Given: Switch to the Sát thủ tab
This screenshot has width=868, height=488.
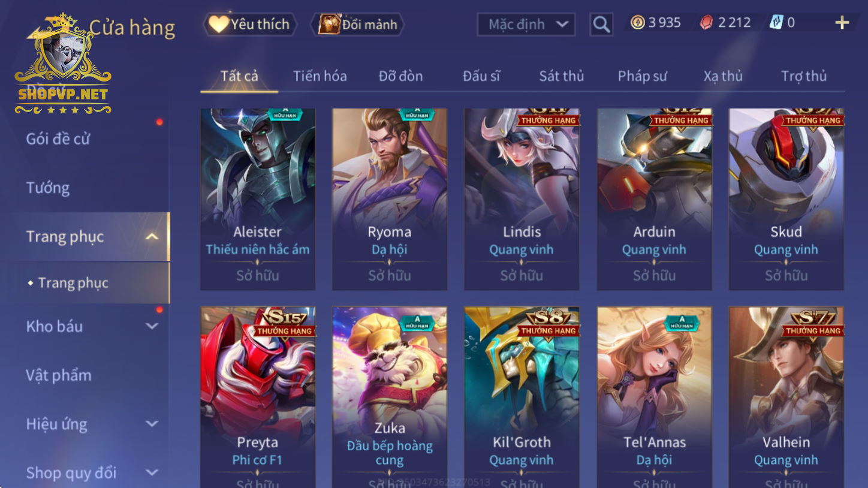Looking at the screenshot, I should 561,76.
